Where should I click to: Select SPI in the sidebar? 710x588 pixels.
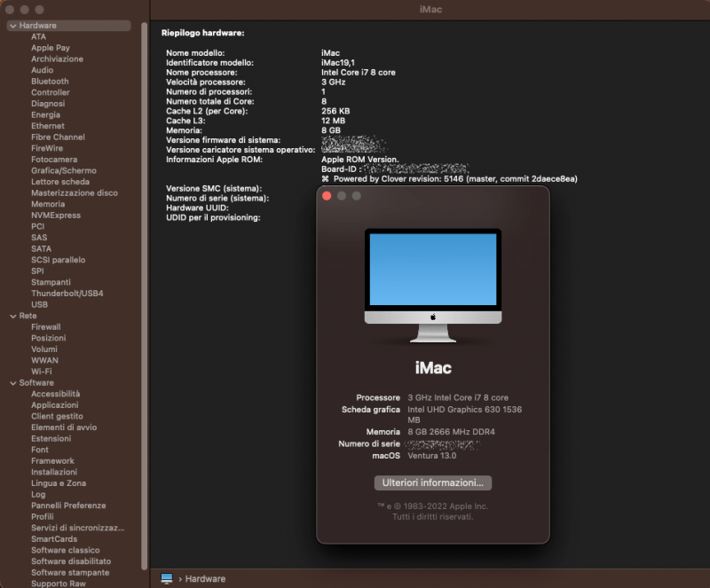[37, 271]
